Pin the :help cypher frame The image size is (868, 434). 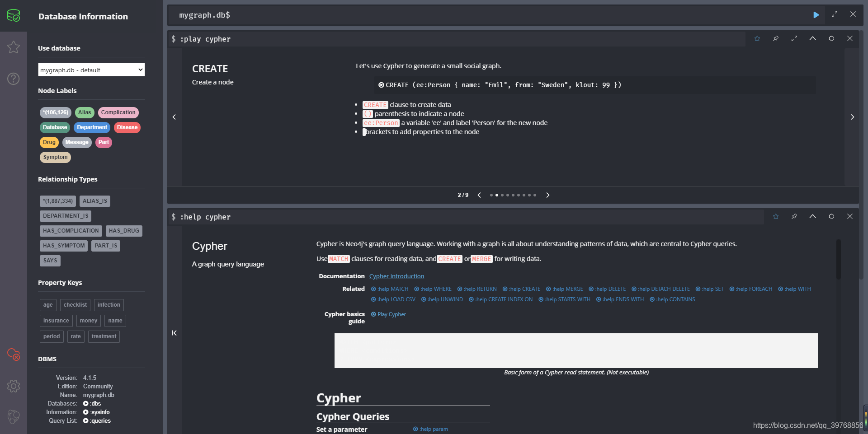pos(794,216)
